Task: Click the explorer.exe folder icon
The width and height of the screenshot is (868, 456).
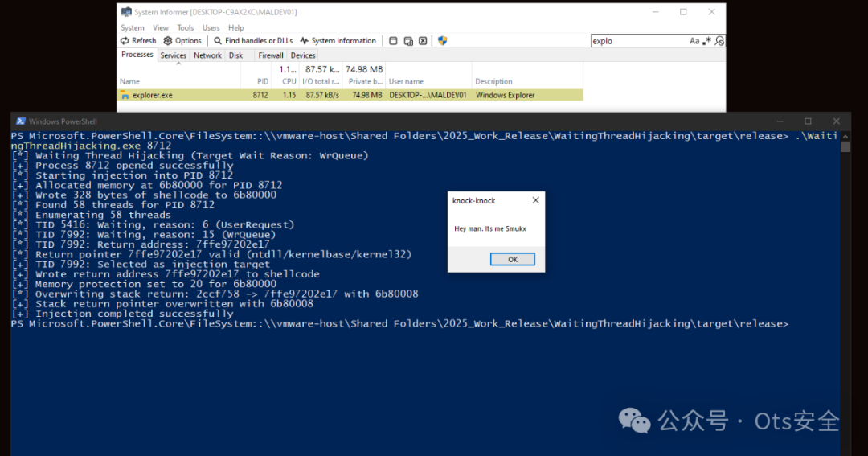Action: tap(125, 95)
